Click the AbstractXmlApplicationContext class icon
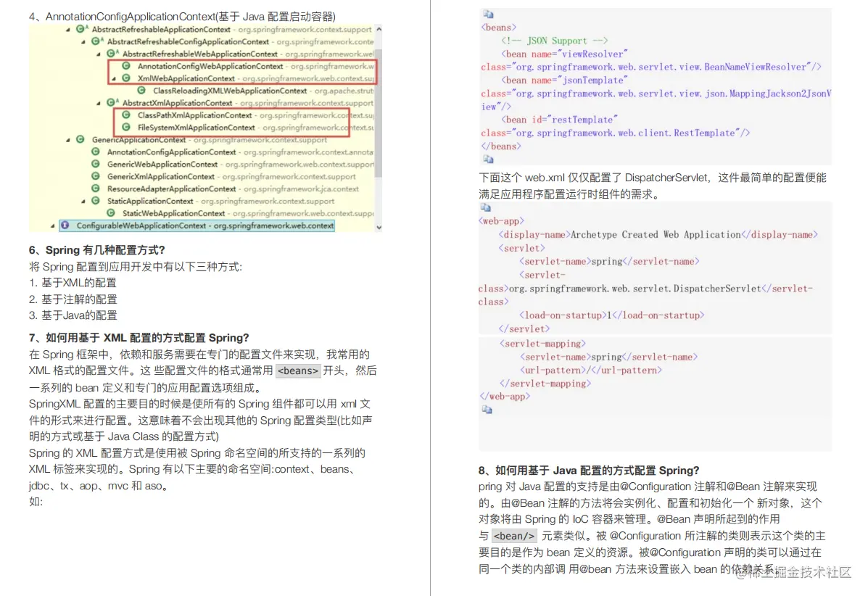Viewport: 868px width, 596px height. coord(111,102)
